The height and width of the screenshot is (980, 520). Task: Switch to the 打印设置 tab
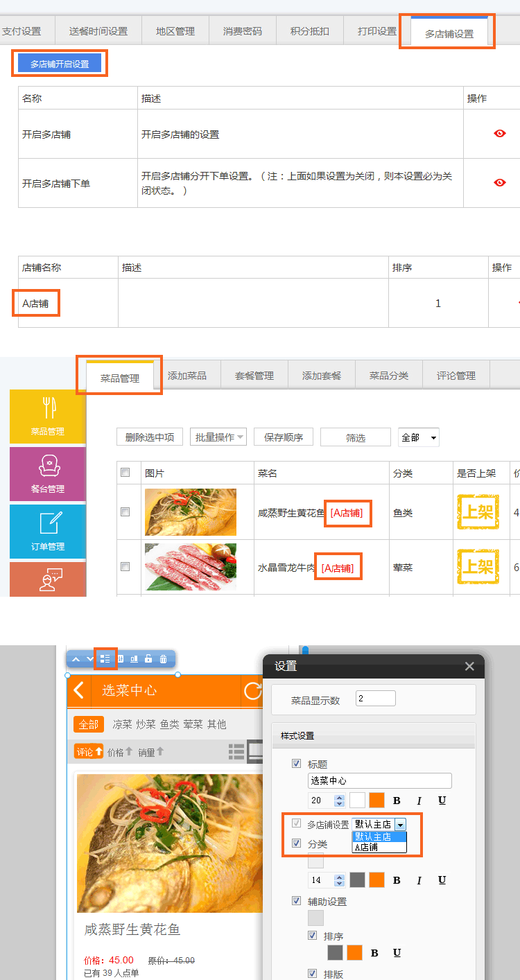[376, 31]
